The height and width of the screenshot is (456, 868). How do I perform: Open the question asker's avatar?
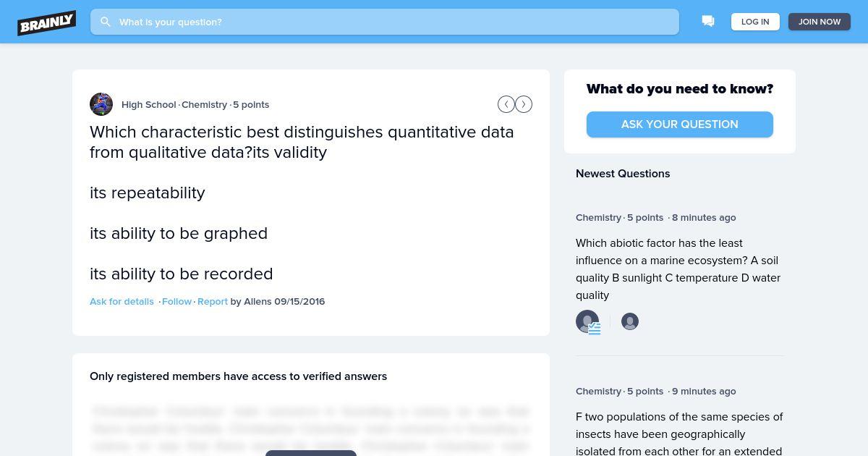[x=101, y=104]
